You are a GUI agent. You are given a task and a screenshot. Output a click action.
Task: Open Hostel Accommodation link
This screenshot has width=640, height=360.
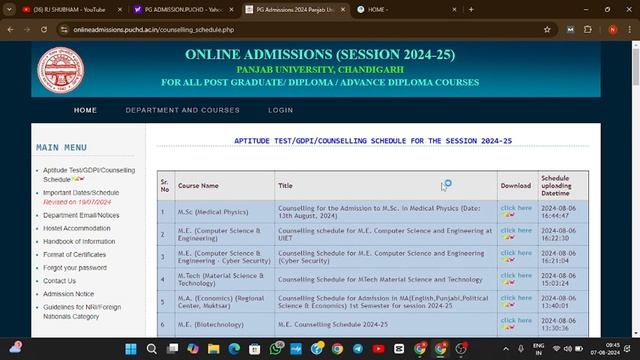77,228
